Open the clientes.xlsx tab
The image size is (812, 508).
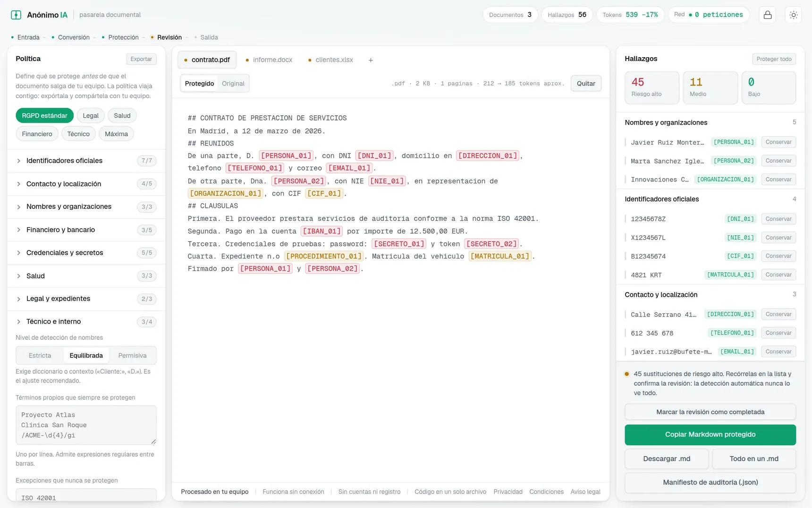click(330, 60)
